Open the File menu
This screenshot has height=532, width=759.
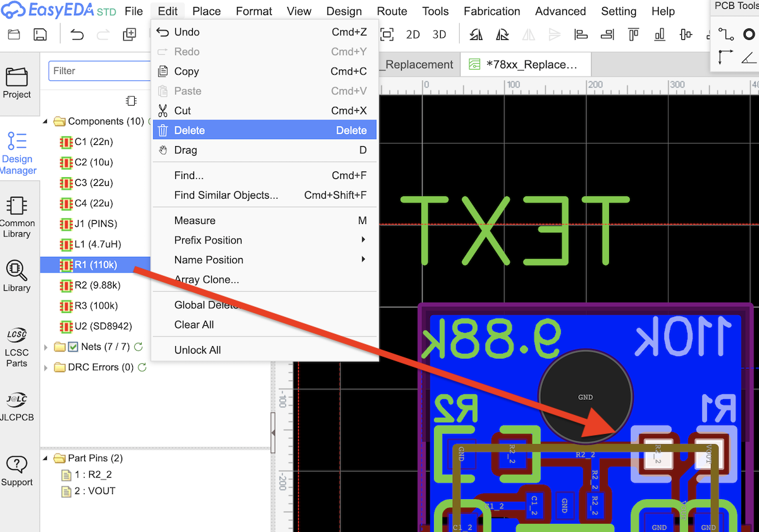pos(134,11)
